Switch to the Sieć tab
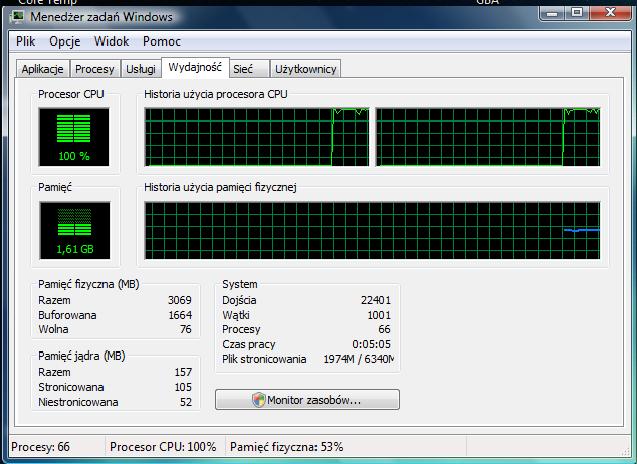 pos(249,69)
